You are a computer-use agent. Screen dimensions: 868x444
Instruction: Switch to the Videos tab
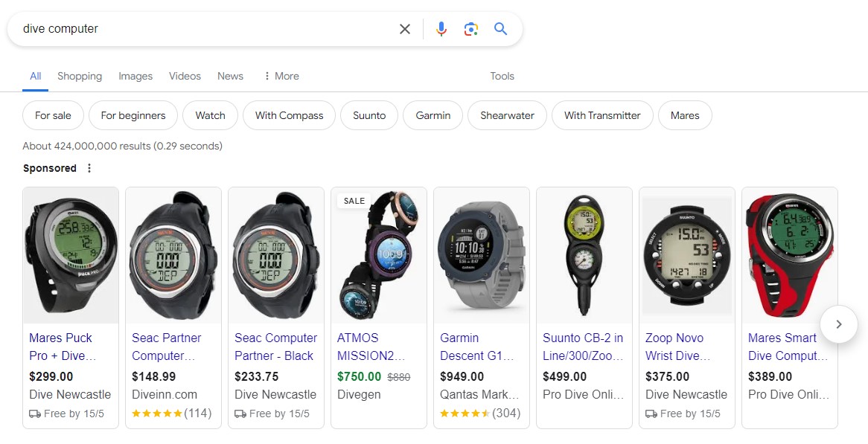click(185, 77)
